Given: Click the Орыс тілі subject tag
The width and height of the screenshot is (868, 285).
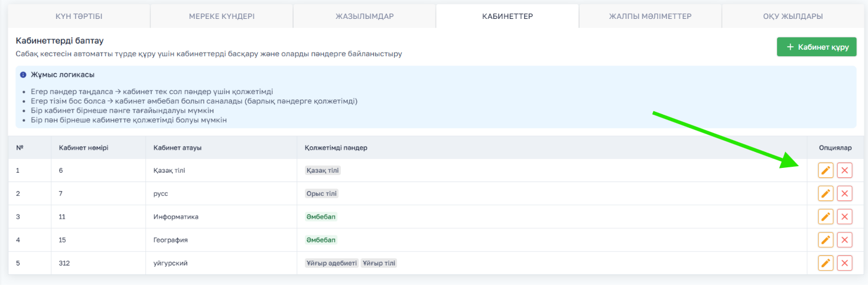Looking at the screenshot, I should 321,193.
